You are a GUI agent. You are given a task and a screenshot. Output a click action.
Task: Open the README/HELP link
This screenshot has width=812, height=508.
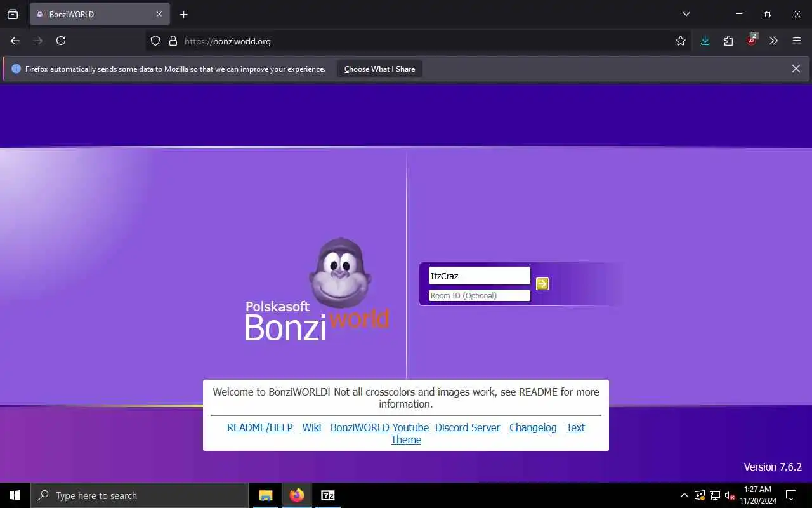tap(260, 427)
